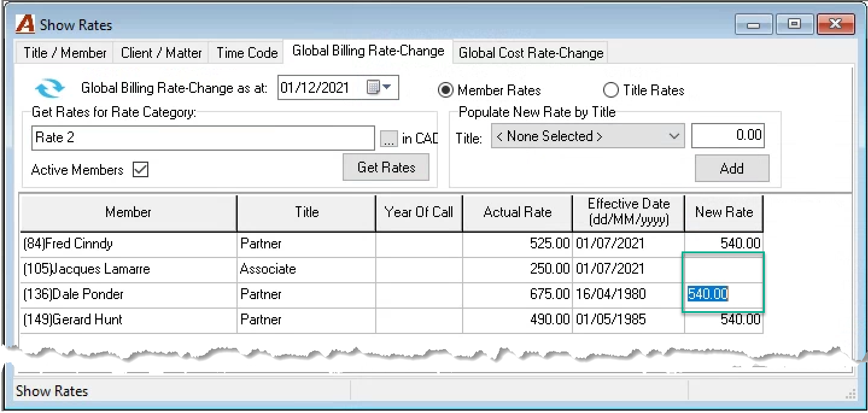Click the Associate title cell
Screen dimensions: 868x413
tap(306, 269)
